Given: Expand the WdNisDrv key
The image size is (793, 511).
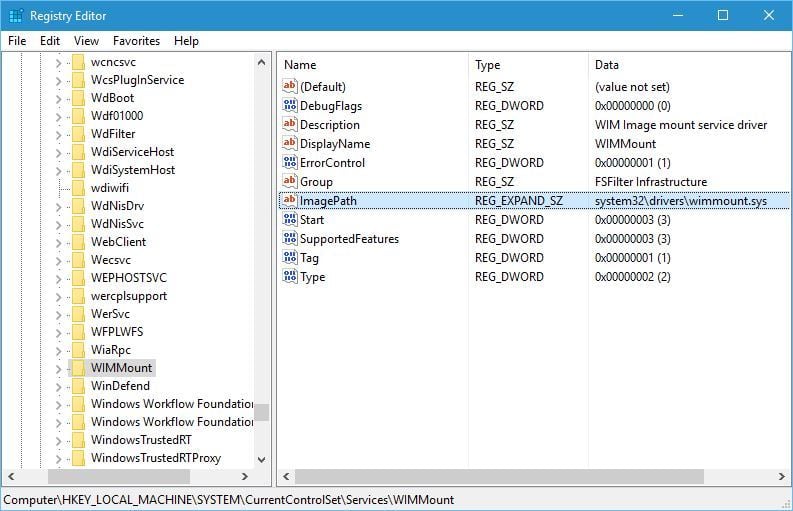Looking at the screenshot, I should [58, 207].
